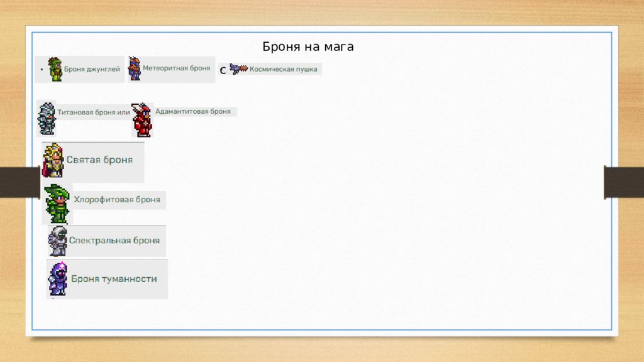Open the "Адамантитовая броня" link
The image size is (644, 362).
pyautogui.click(x=193, y=111)
